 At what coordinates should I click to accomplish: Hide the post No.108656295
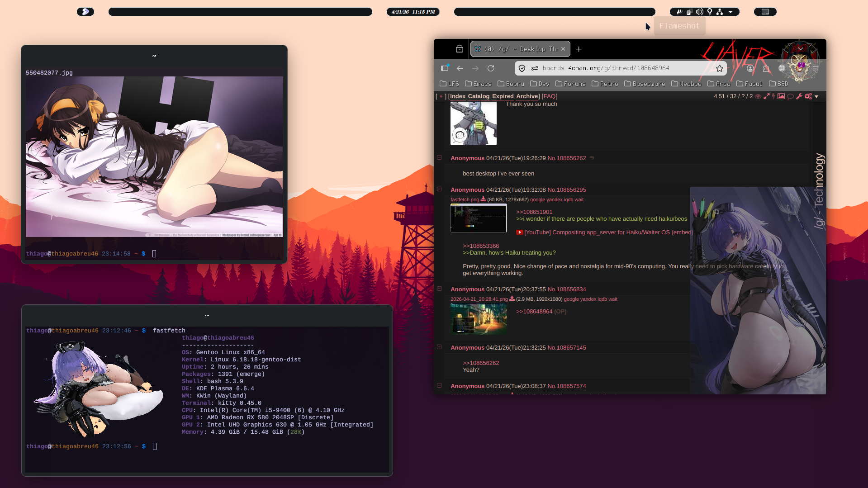[439, 189]
